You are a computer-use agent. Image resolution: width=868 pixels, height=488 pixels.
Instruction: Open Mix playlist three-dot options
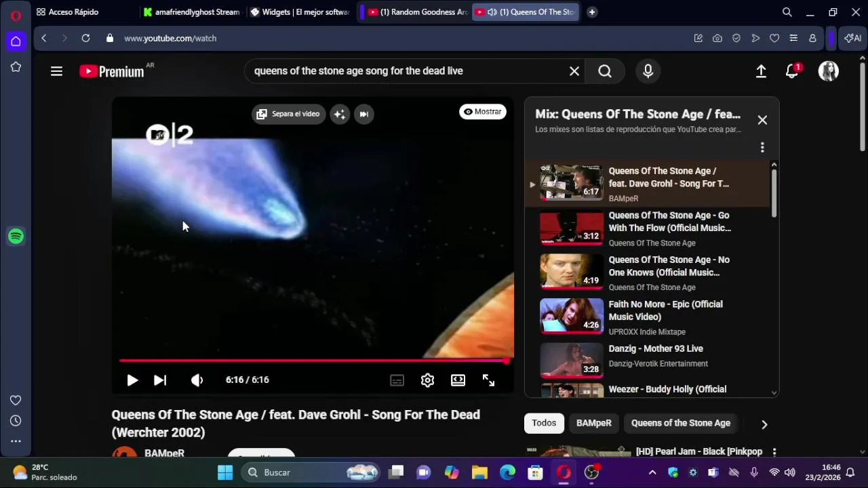point(762,147)
